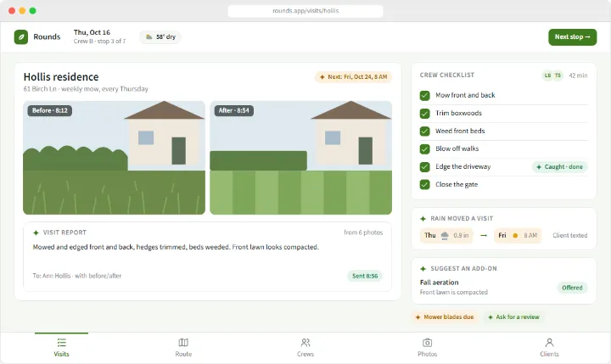Toggle Weed front beds checkbox
The image size is (611, 364).
(x=425, y=132)
